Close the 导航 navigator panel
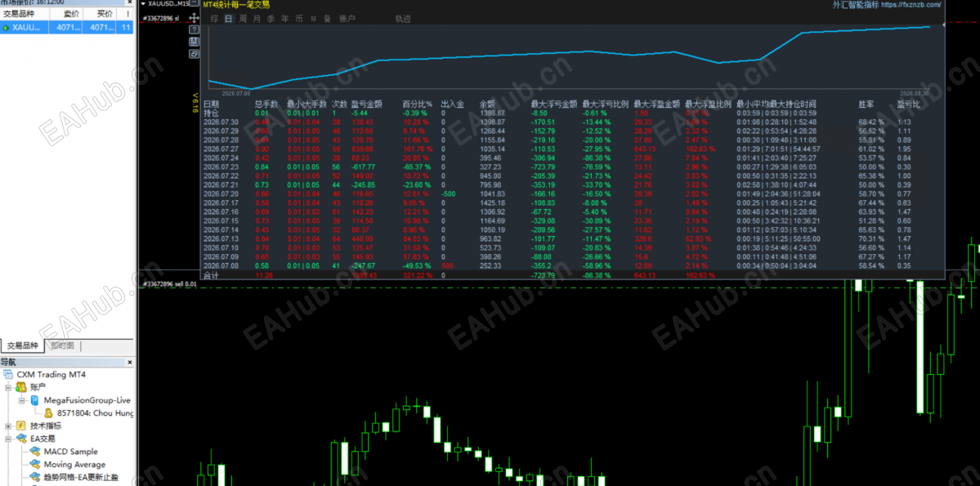Screen dimensions: 980x486 click(x=130, y=363)
